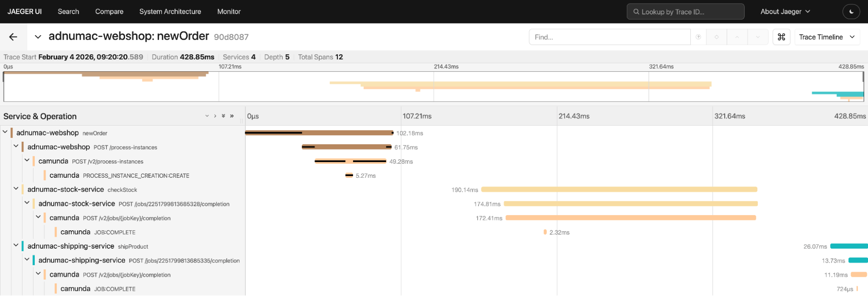The image size is (868, 296).
Task: Open the Trace Timeline view dropdown
Action: click(826, 37)
